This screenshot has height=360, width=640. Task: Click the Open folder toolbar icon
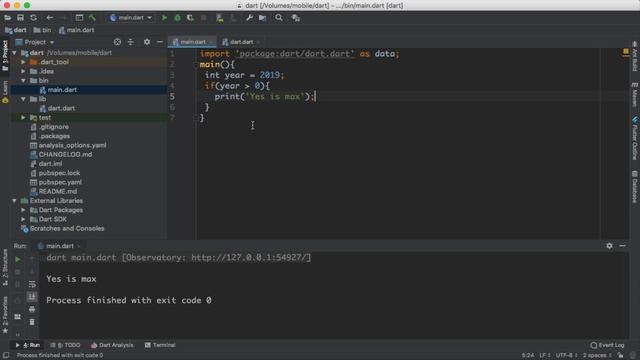tap(7, 18)
